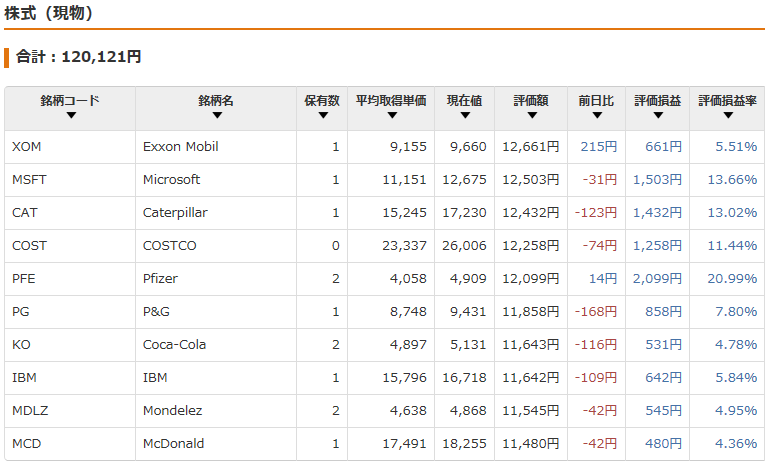The image size is (765, 464).
Task: Click the 4.36% gain rate for McDonald
Action: click(x=736, y=444)
